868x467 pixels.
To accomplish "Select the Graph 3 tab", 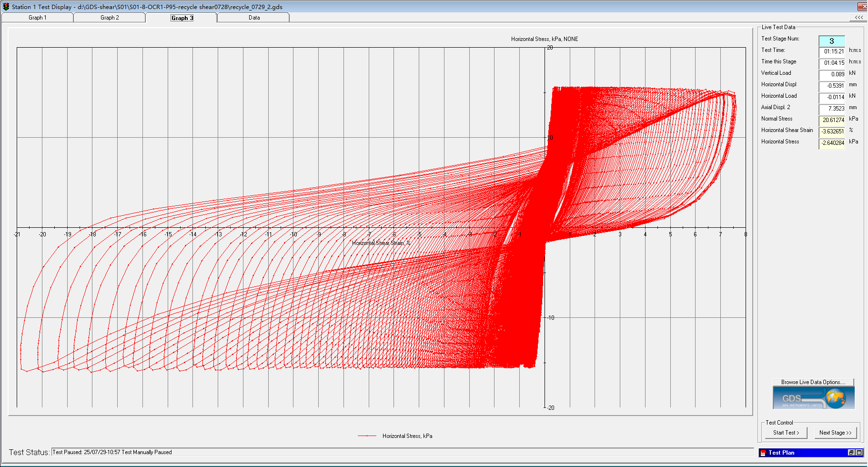I will tap(182, 18).
